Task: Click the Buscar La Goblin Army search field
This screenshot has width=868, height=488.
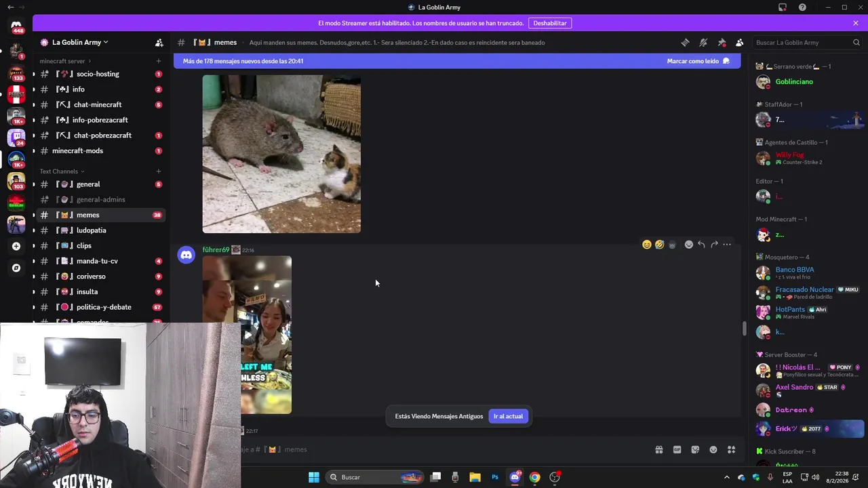Action: (807, 42)
